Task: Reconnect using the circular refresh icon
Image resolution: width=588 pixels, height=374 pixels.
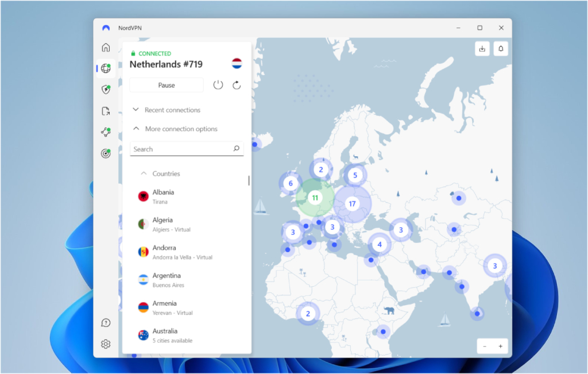Action: [x=236, y=84]
